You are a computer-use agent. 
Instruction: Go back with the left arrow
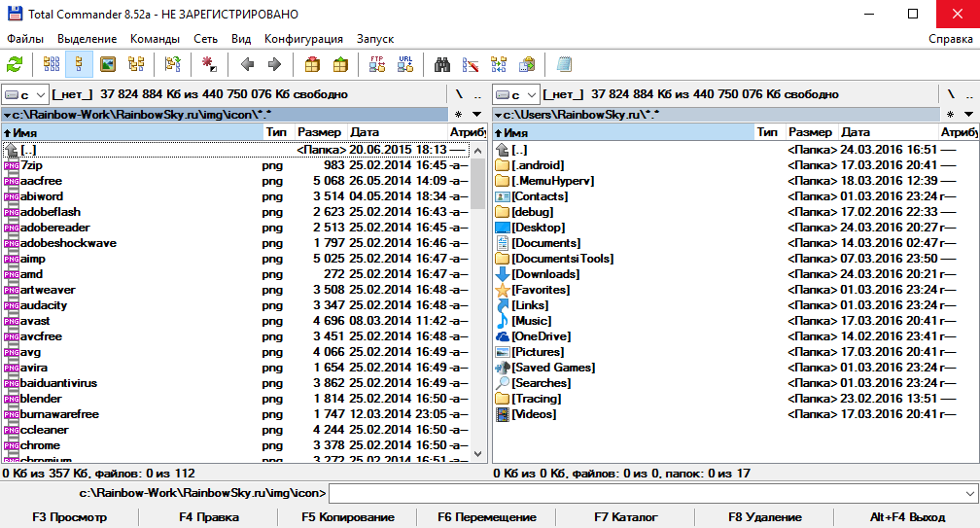248,64
